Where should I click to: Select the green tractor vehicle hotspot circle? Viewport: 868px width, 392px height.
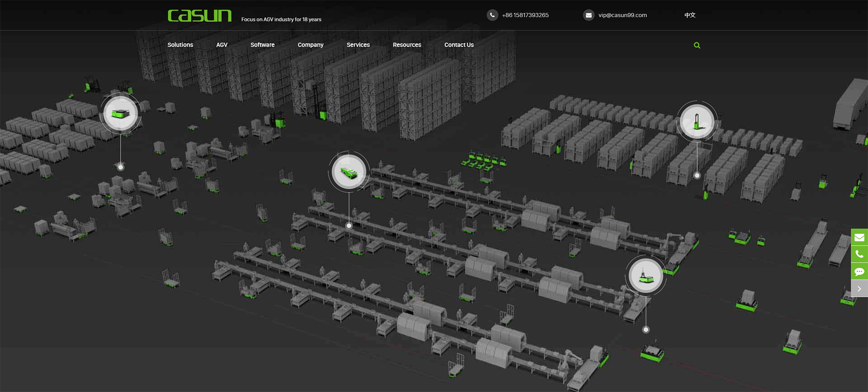[x=349, y=172]
